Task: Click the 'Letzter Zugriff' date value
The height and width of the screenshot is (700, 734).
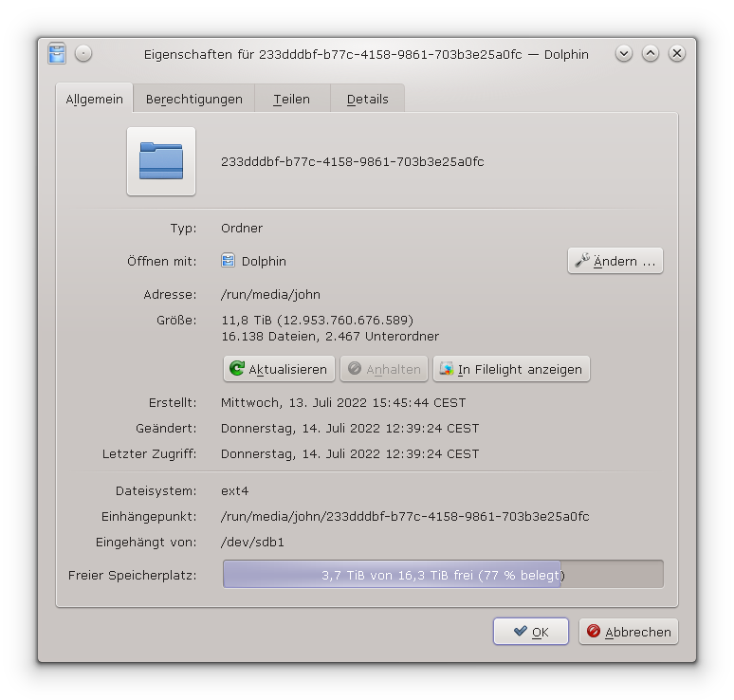Action: [x=350, y=453]
